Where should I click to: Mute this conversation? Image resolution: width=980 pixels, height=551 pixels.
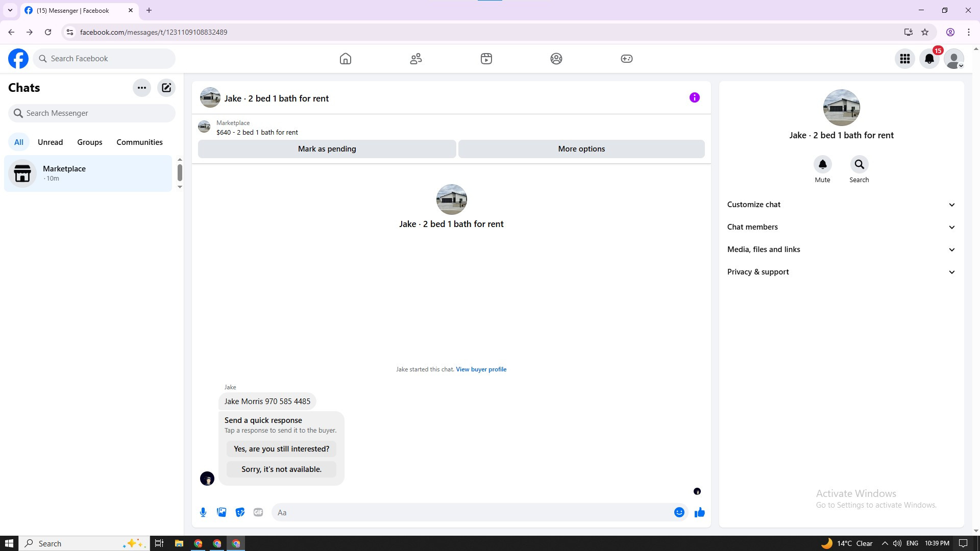pos(822,165)
